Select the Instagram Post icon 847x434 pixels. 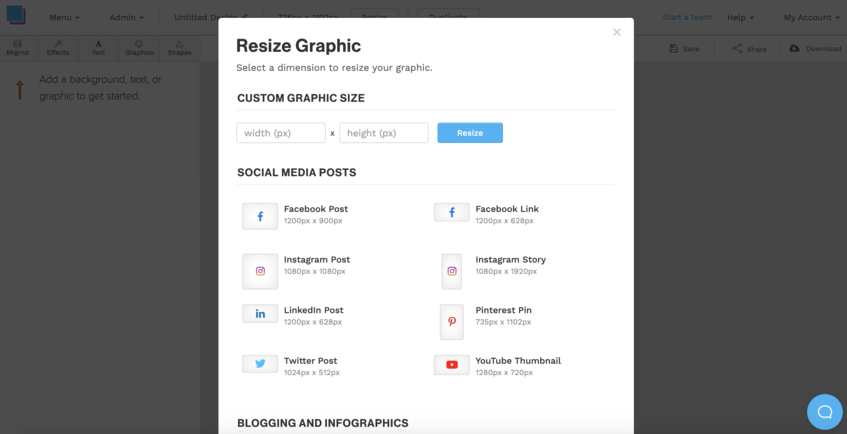[260, 271]
